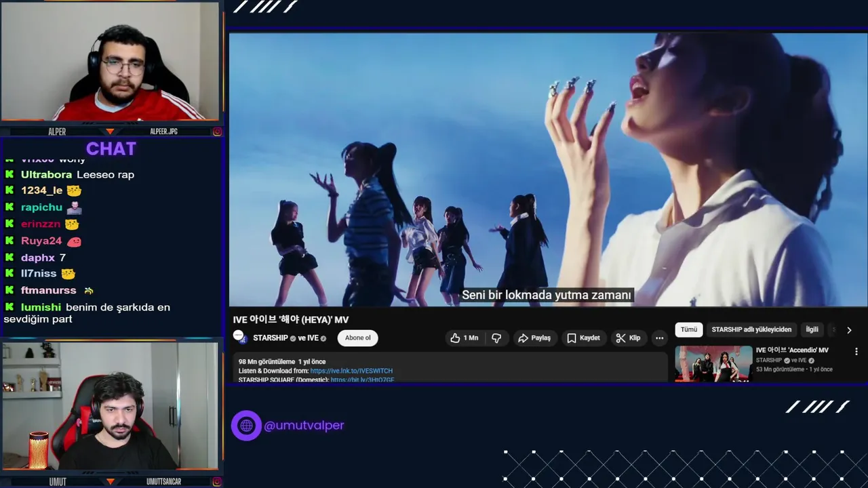Click username erinzzn in chat
Screen dimensions: 868x488
41,224
